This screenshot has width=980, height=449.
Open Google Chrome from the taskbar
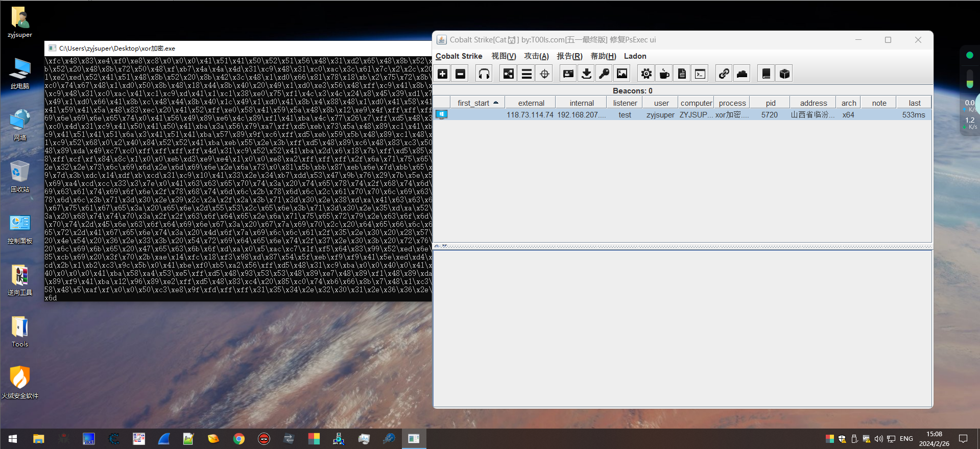click(238, 439)
